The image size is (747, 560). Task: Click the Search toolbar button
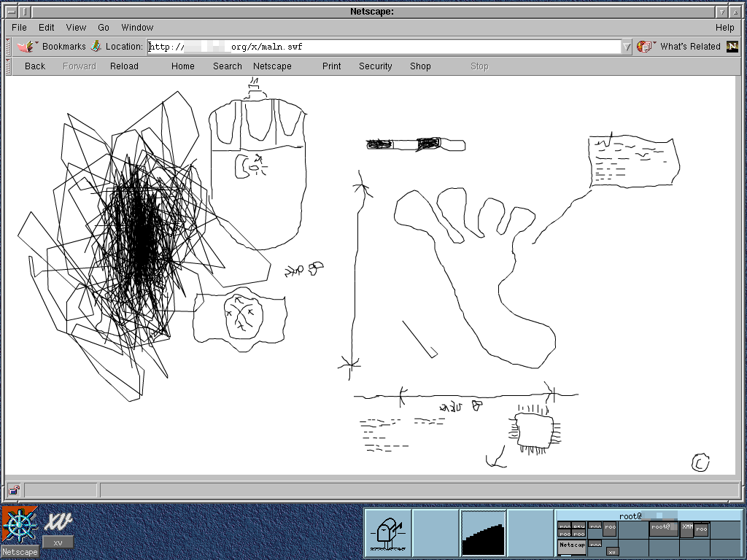click(x=228, y=66)
